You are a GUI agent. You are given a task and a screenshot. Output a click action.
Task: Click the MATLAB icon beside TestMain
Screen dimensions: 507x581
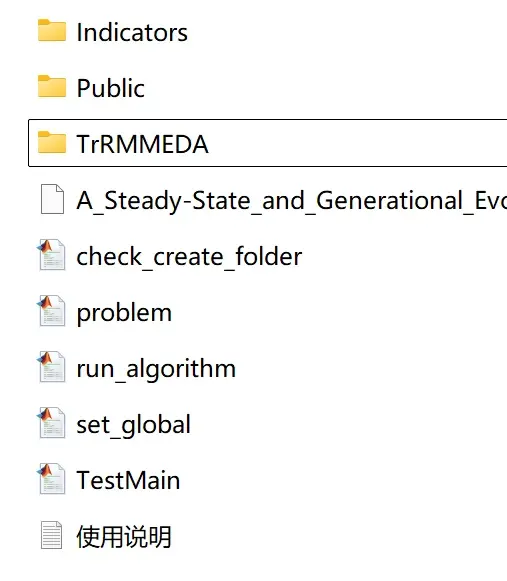pos(51,479)
